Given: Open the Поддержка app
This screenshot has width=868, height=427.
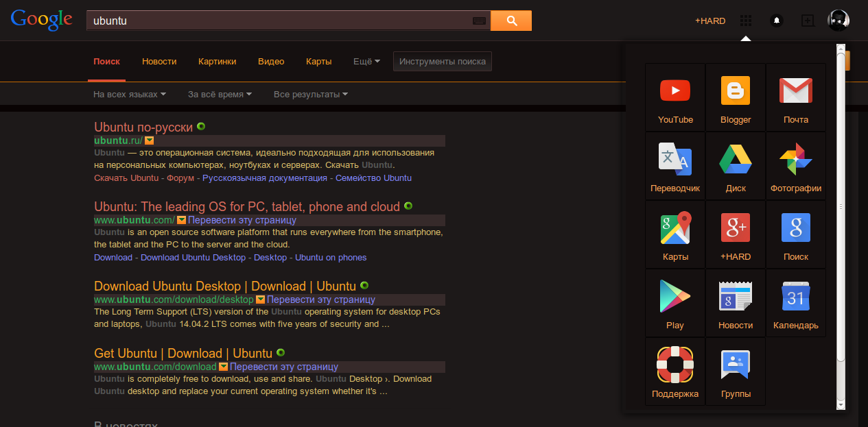Looking at the screenshot, I should [675, 371].
